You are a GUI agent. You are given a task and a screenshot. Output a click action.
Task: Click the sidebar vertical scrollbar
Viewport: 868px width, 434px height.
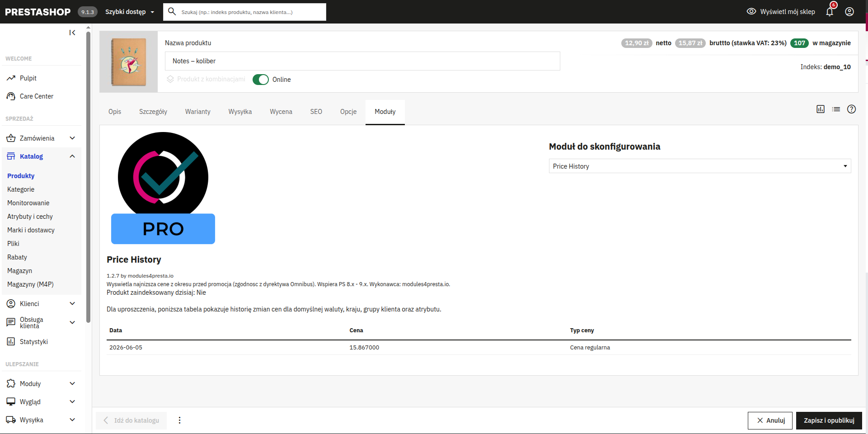pos(89,176)
